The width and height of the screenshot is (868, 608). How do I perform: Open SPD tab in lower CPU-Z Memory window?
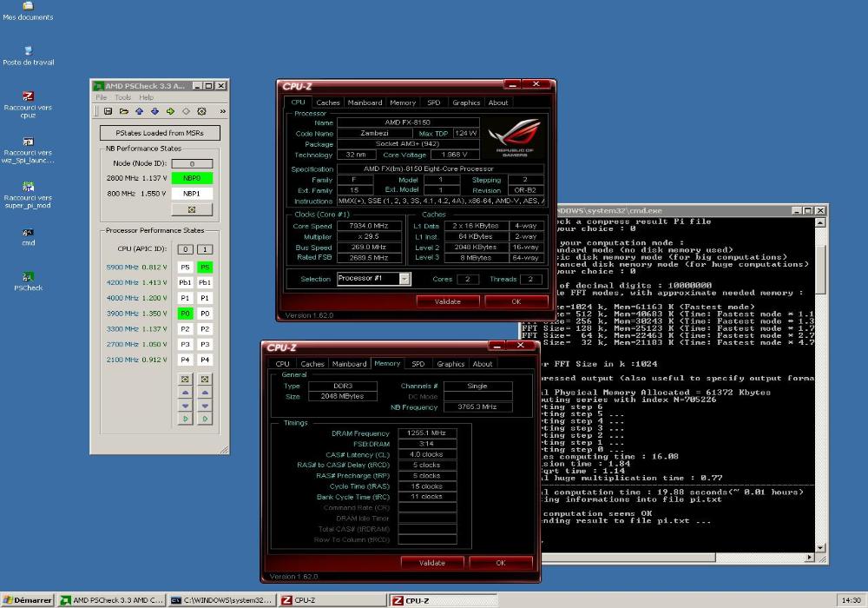[x=418, y=364]
